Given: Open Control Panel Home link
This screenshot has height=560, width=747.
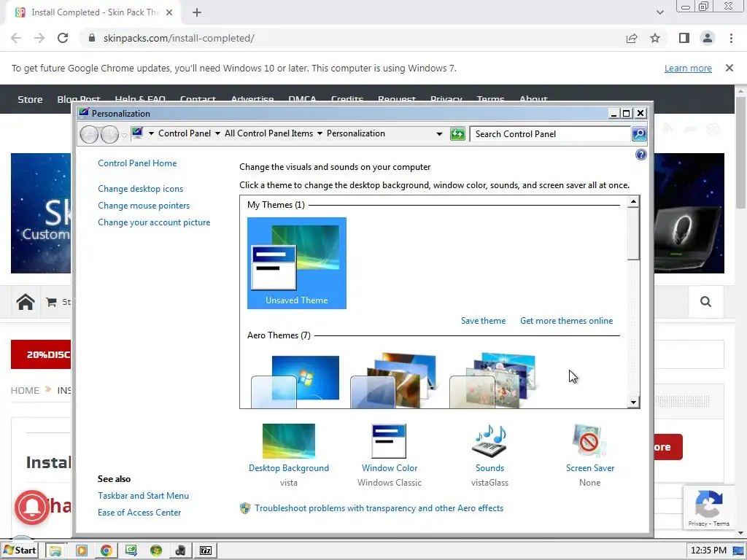Looking at the screenshot, I should 137,163.
